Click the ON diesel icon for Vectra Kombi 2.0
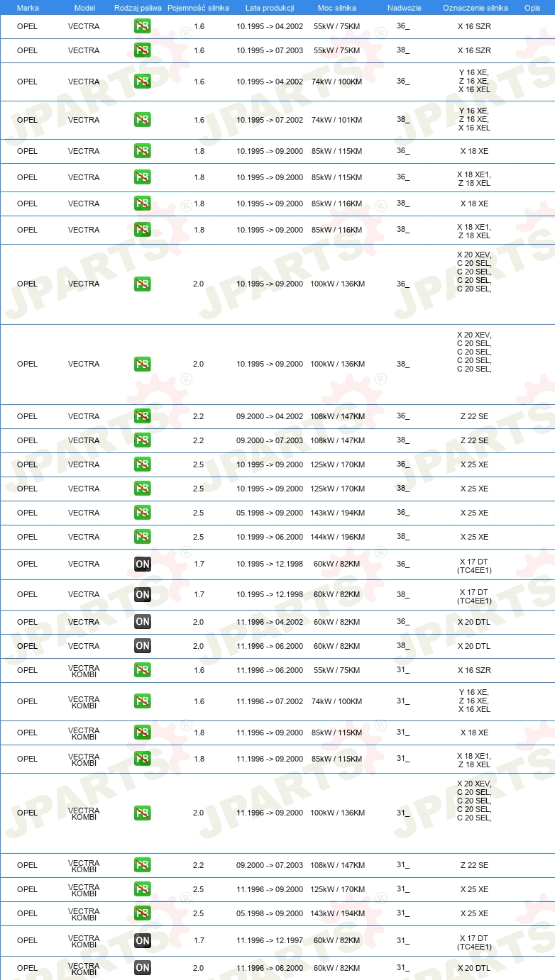This screenshot has width=555, height=980. coord(143,968)
